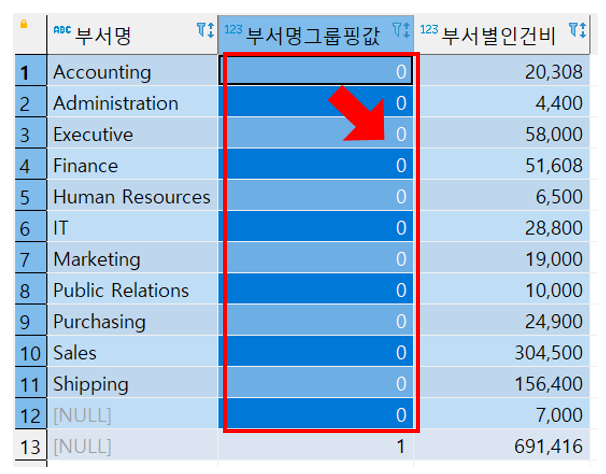Click the 691,416 total cost cell
606x474 pixels.
pos(502,445)
